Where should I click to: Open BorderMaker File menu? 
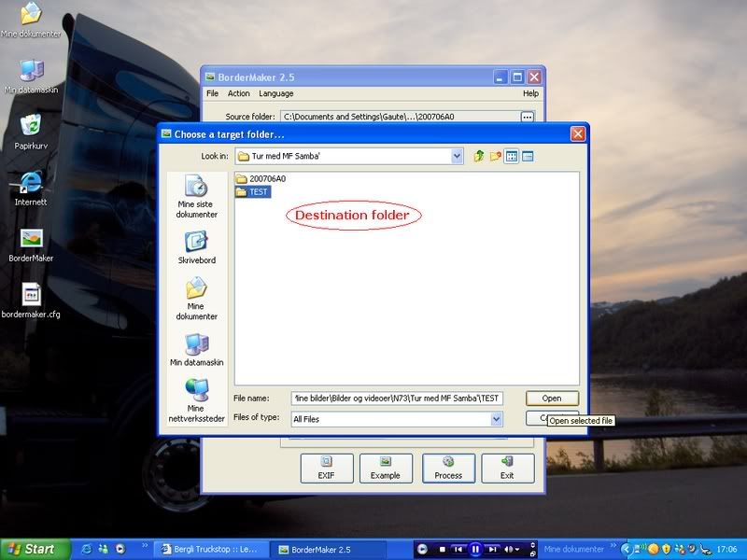(x=213, y=93)
